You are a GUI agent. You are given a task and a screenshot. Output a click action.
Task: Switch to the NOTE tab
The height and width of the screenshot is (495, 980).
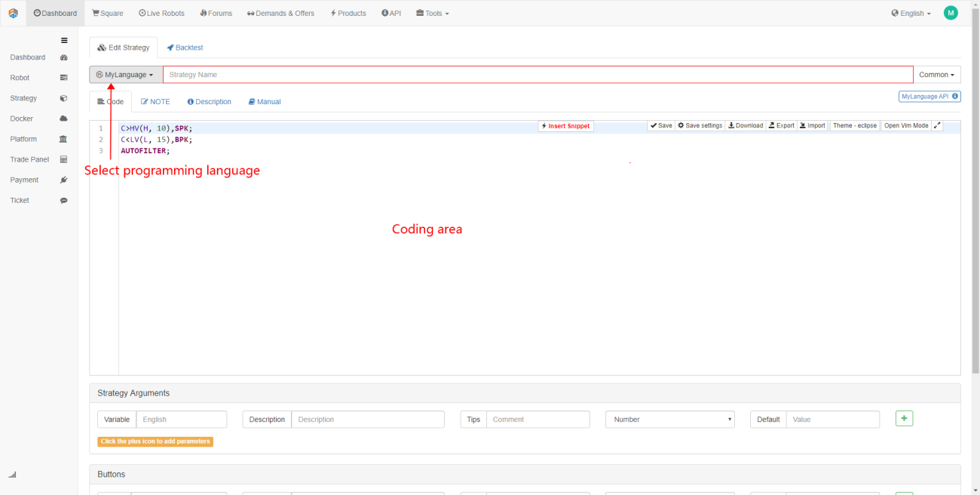point(155,102)
